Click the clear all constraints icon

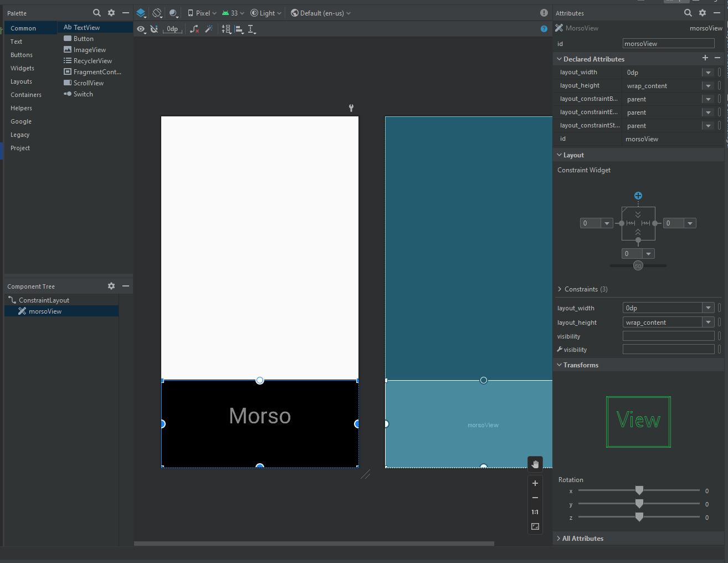point(194,29)
